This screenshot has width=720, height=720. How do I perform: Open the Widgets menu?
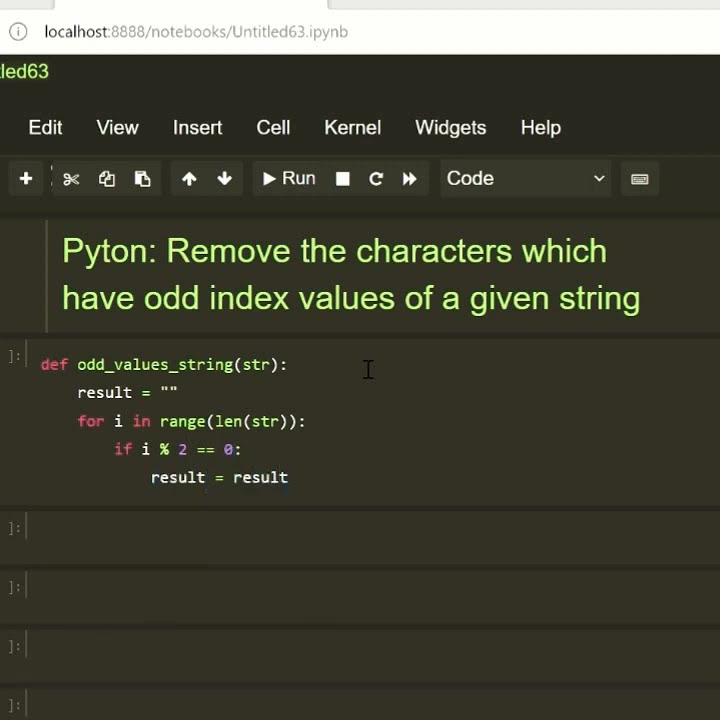coord(450,127)
